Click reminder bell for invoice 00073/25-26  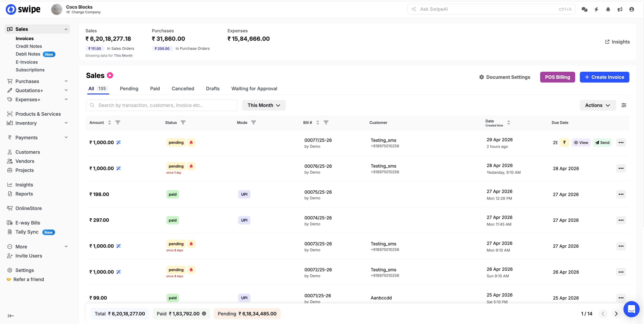191,244
